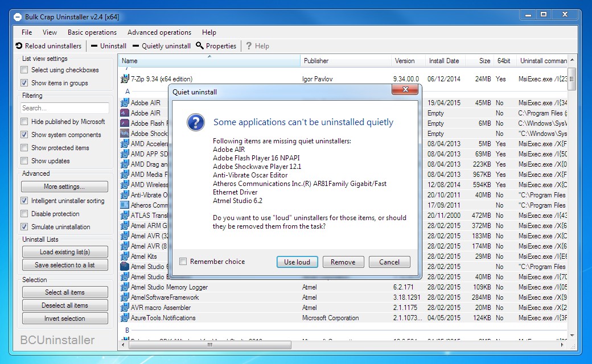Click the blue question mark dialog icon
The image size is (592, 364).
196,123
